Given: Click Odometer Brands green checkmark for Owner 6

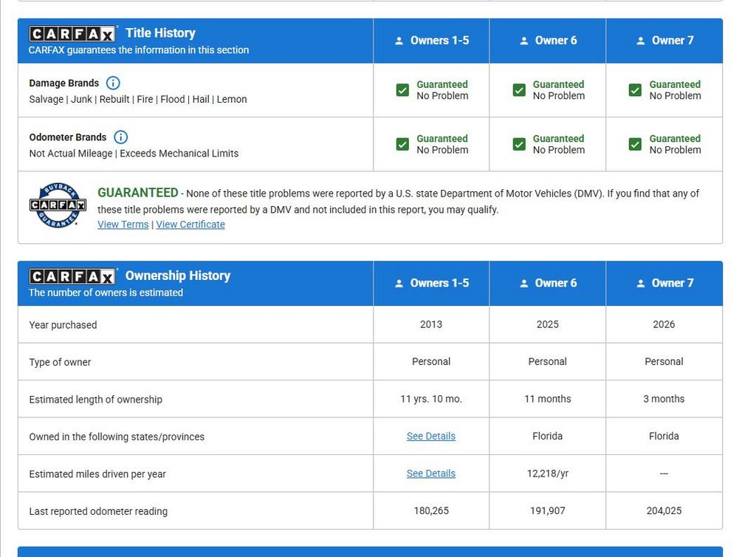Looking at the screenshot, I should click(519, 144).
